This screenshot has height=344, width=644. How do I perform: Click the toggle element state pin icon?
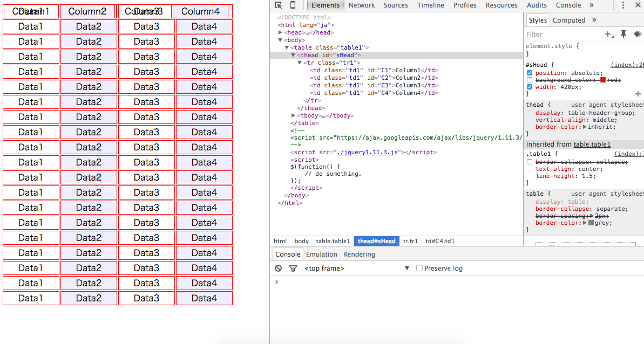(x=623, y=34)
